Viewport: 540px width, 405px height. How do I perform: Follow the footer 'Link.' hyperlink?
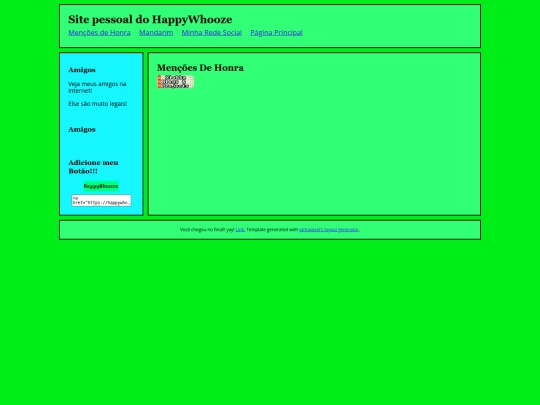(240, 230)
